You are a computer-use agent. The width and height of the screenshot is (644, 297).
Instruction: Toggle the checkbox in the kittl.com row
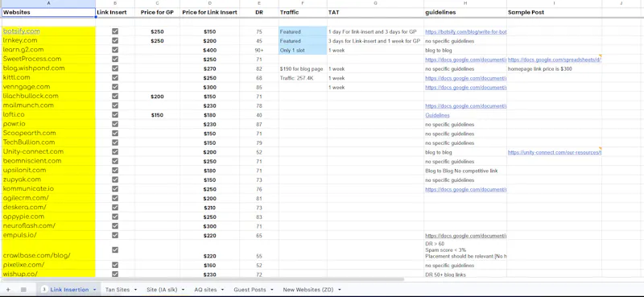point(115,77)
